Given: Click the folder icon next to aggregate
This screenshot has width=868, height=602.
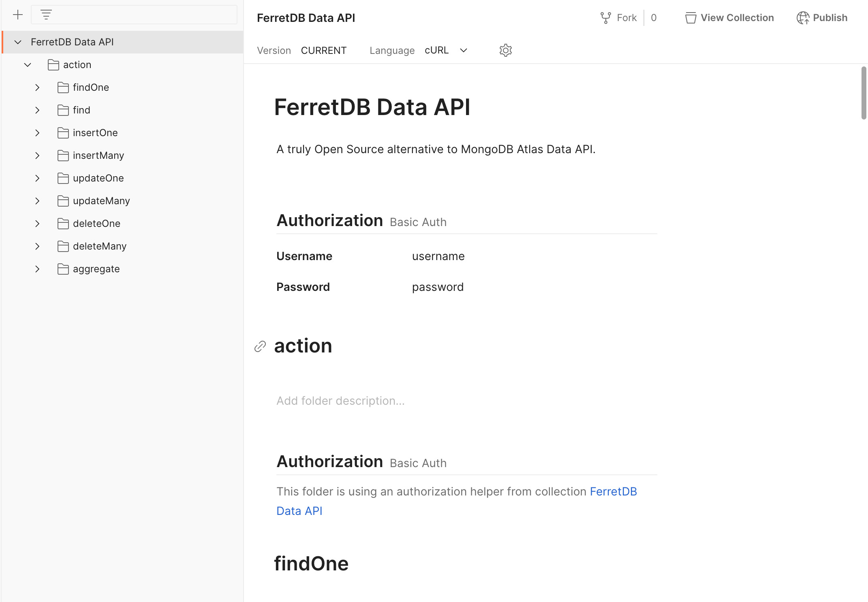Looking at the screenshot, I should coord(64,269).
